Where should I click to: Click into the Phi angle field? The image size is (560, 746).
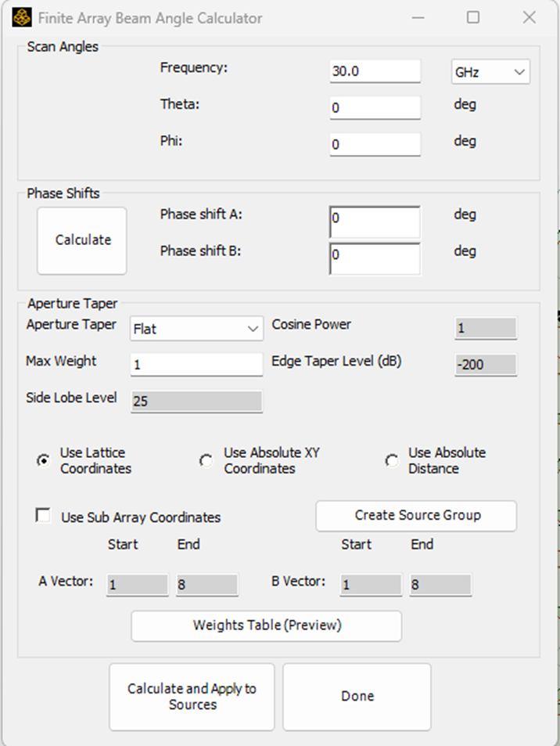pos(375,145)
